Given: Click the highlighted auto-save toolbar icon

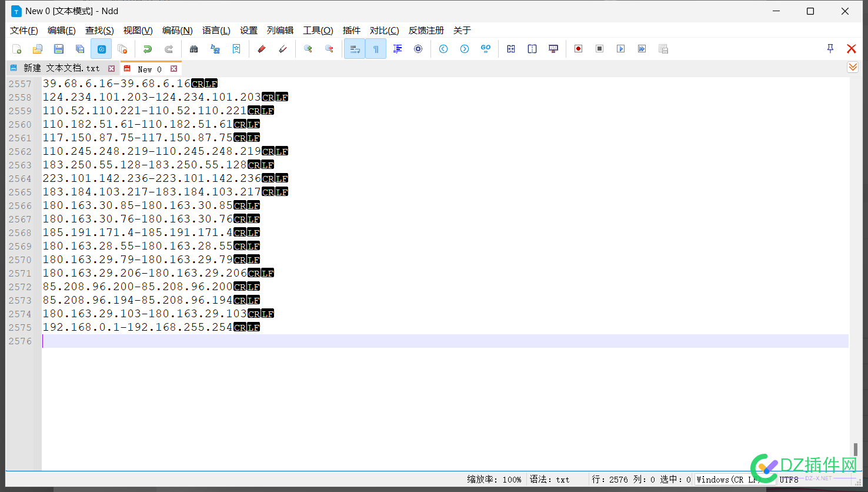Looking at the screenshot, I should point(101,49).
